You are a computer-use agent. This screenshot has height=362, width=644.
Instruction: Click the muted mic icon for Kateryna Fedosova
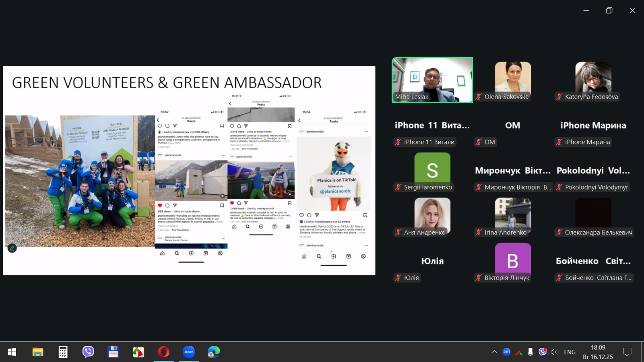point(559,97)
